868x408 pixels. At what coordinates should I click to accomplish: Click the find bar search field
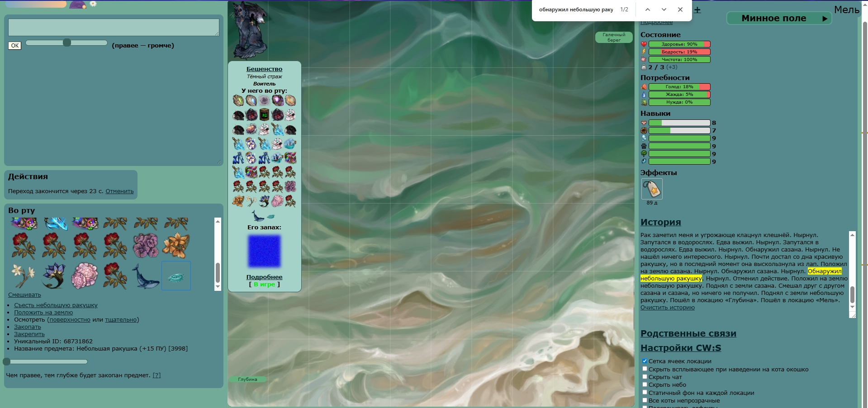[576, 9]
